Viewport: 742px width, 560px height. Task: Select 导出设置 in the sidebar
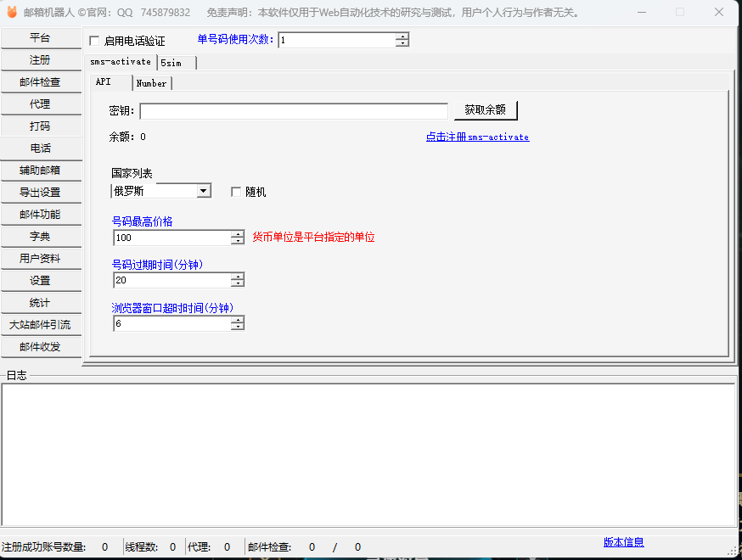pos(41,193)
